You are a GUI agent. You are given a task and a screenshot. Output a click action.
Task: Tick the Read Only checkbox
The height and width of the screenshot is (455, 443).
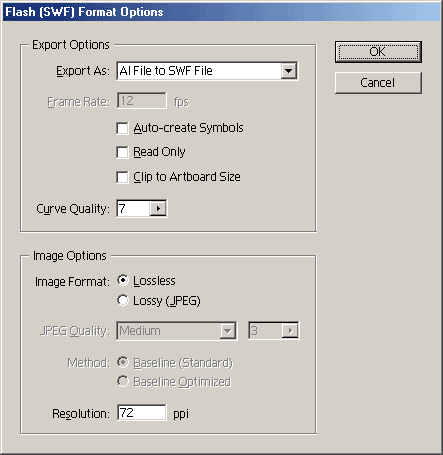[x=122, y=152]
